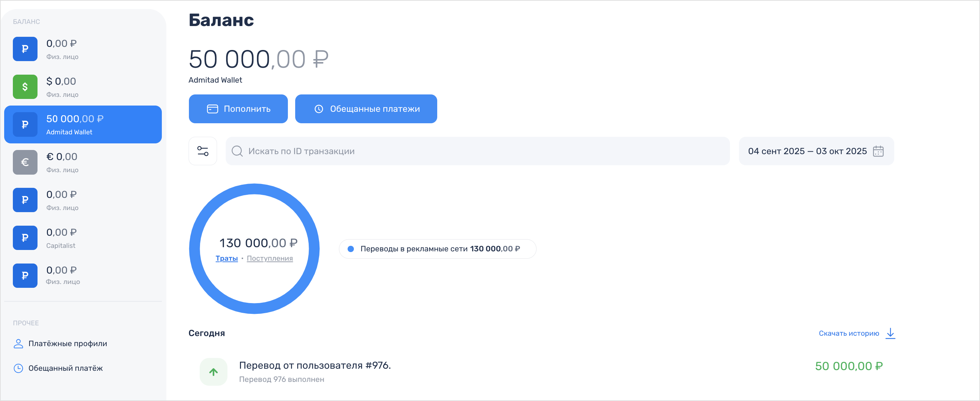This screenshot has width=980, height=401.
Task: Open the transaction filter settings icon
Action: click(x=203, y=151)
